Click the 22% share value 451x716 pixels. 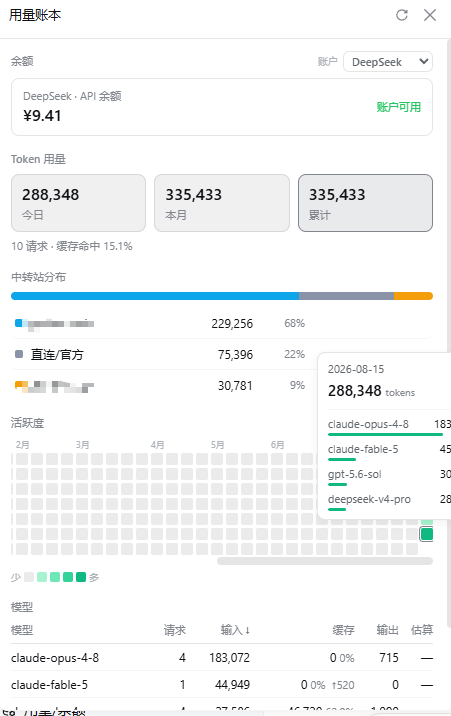pyautogui.click(x=294, y=354)
